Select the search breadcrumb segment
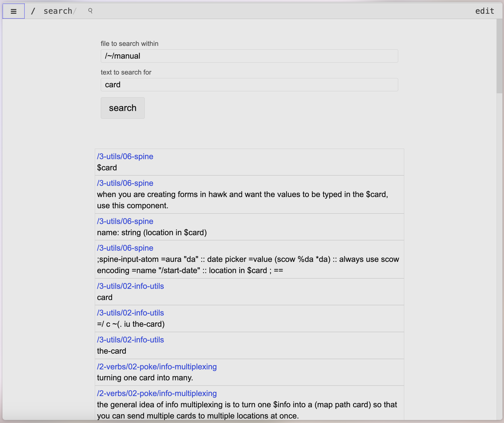 (58, 11)
